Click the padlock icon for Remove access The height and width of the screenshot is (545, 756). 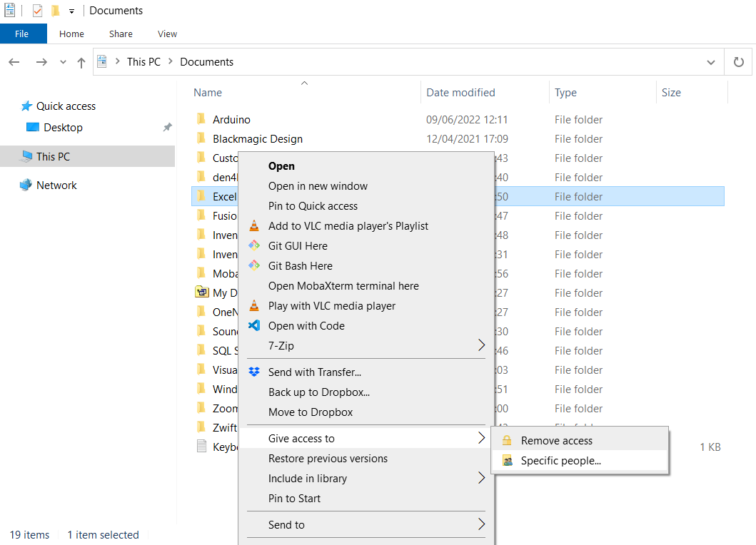point(507,441)
